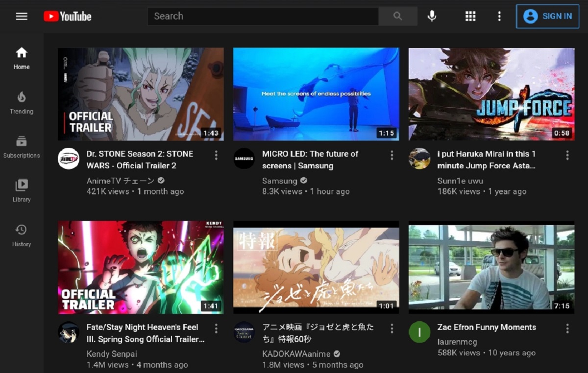Open options menu for Dr. STONE video
Screen dimensions: 588x373
[x=216, y=155]
